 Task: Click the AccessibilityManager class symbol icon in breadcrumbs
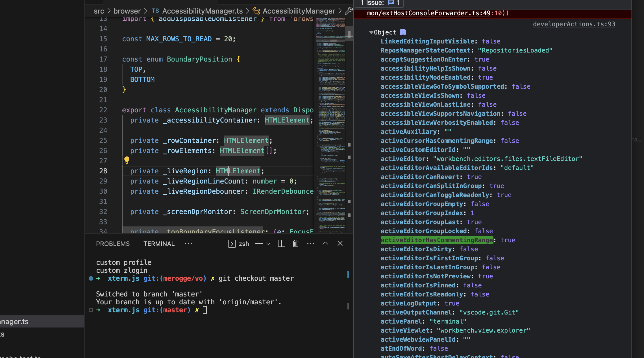pyautogui.click(x=256, y=11)
